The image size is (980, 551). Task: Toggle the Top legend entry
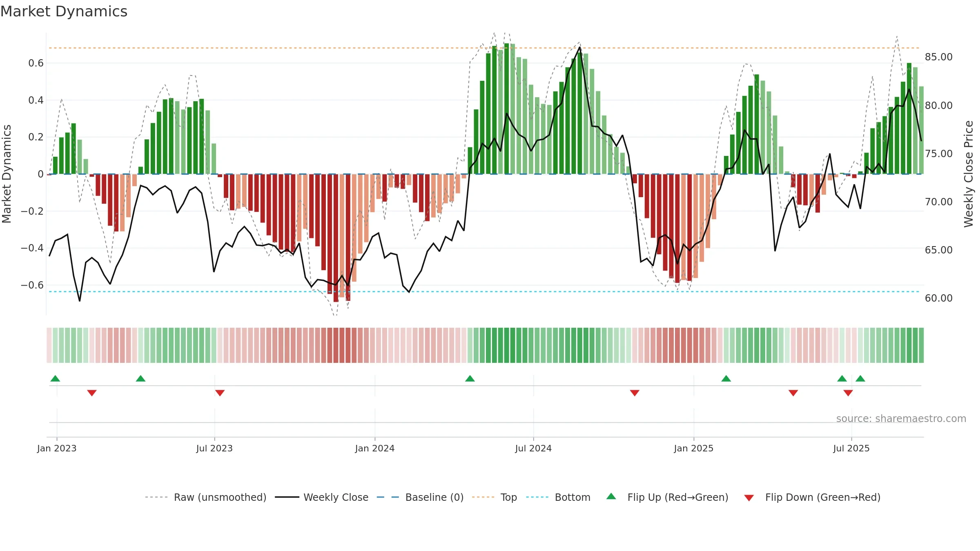point(494,497)
